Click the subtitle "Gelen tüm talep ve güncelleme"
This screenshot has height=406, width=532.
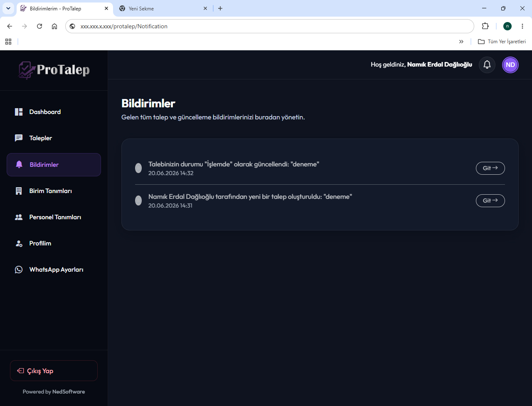tap(166, 117)
